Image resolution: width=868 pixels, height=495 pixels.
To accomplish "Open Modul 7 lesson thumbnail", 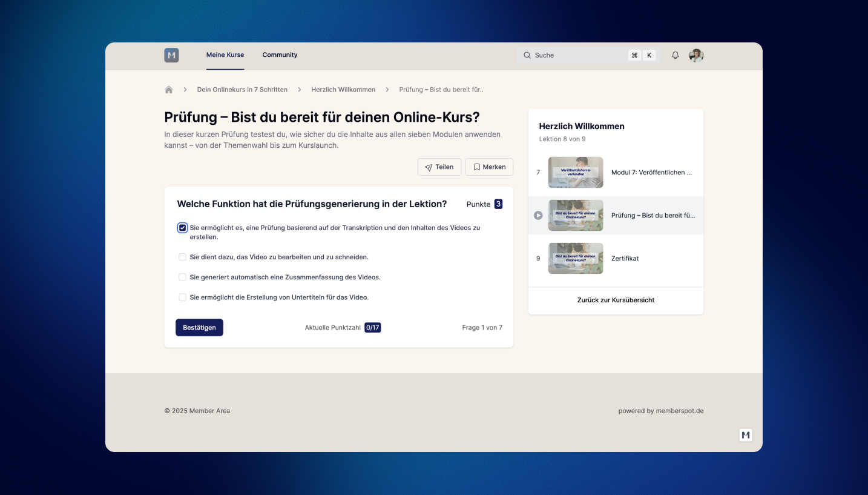I will point(576,173).
